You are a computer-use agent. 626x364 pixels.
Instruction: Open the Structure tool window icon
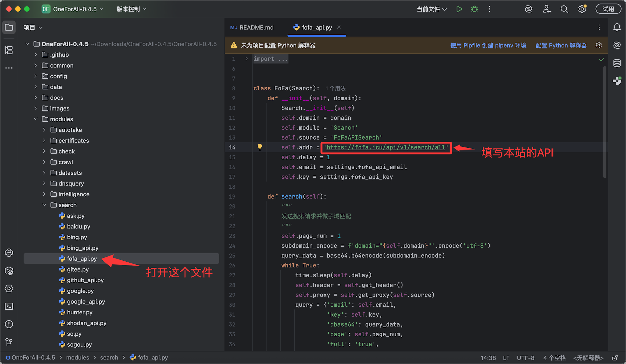[9, 50]
